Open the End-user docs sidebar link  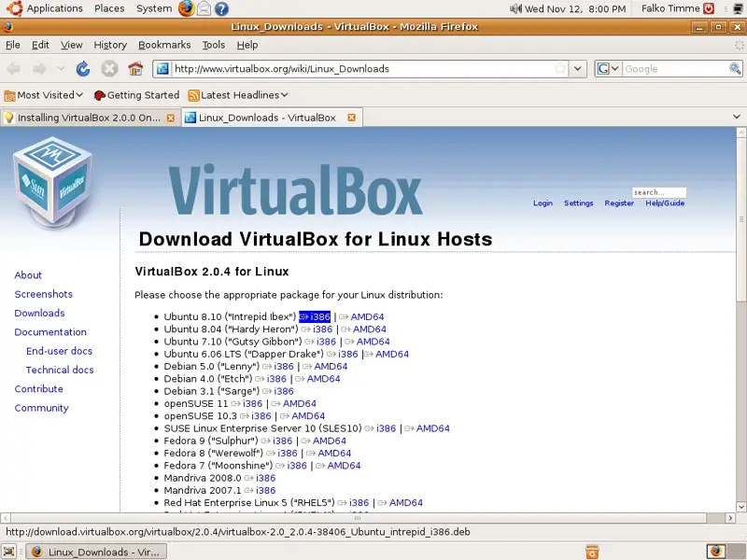(x=59, y=351)
